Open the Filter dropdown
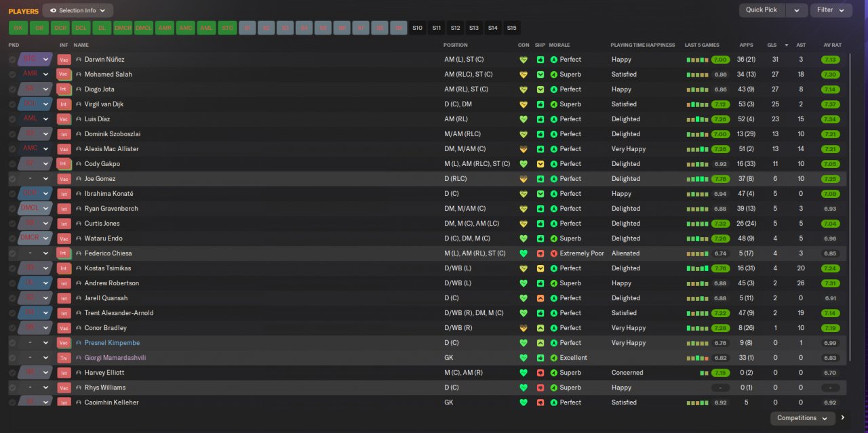The image size is (868, 433). click(x=831, y=10)
